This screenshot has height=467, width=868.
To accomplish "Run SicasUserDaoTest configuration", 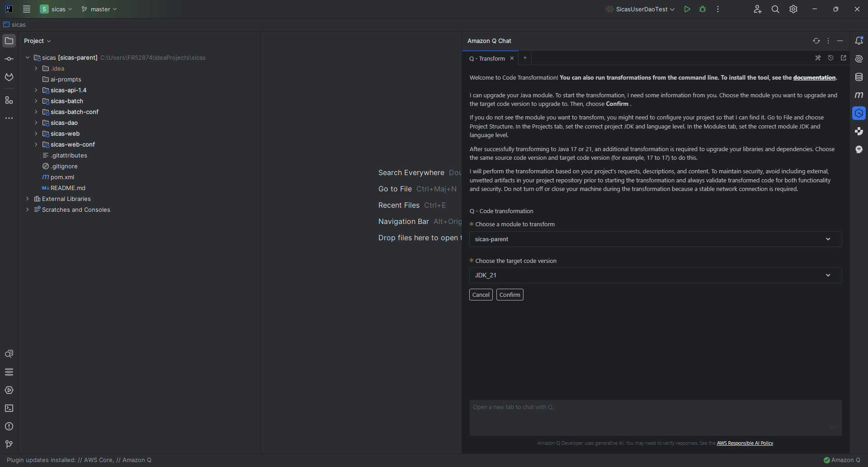I will [687, 9].
